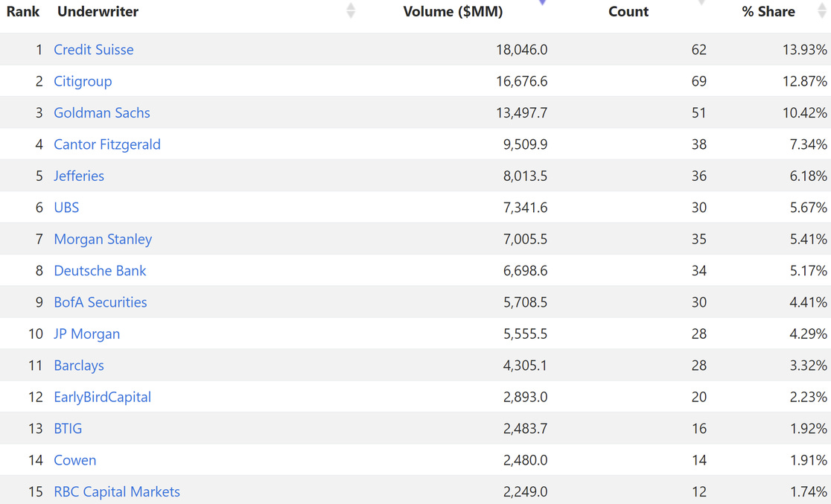Screen dimensions: 831x504
Task: Select Goldman Sachs count of 51
Action: point(699,112)
